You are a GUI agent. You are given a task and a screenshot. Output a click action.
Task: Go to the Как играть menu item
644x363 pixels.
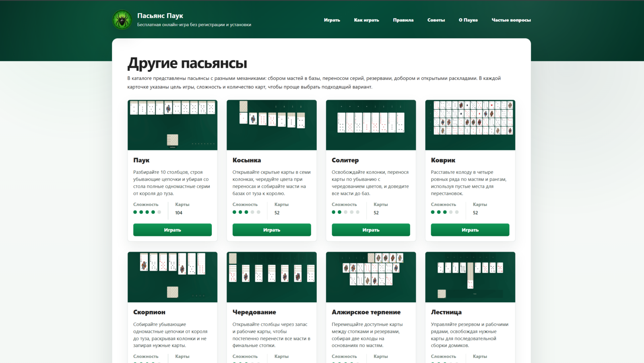coord(367,20)
